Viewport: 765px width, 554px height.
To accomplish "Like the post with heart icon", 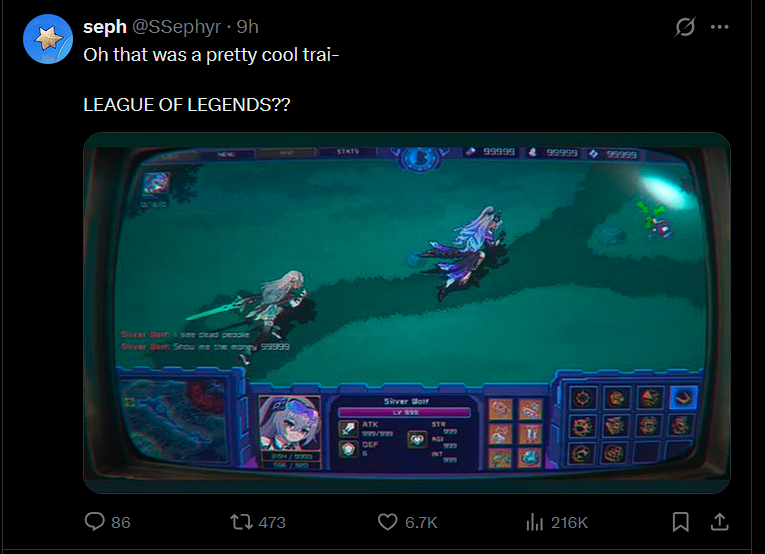I will point(388,522).
